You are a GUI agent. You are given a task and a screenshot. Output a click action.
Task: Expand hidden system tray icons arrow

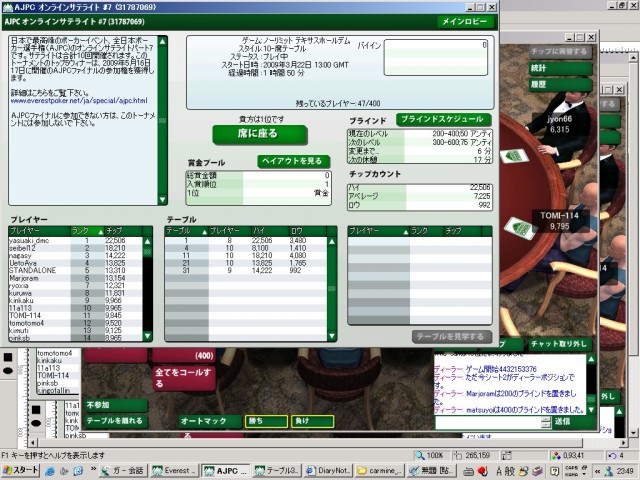(x=598, y=471)
